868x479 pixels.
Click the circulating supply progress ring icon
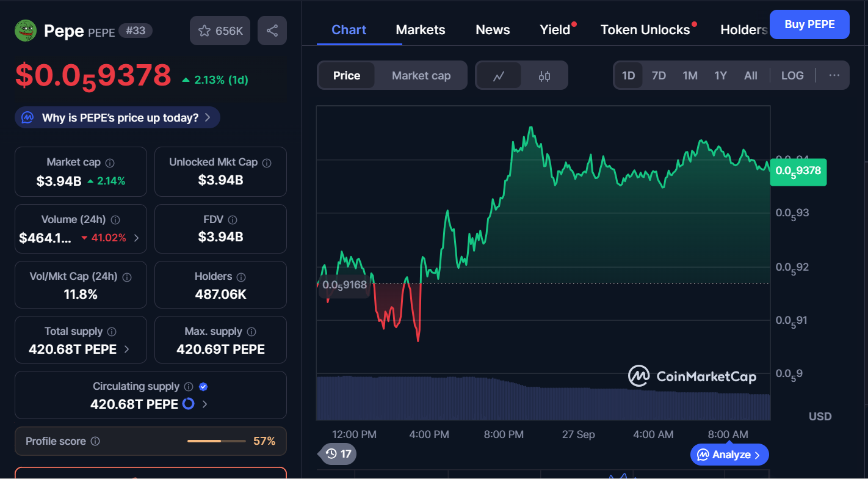189,404
